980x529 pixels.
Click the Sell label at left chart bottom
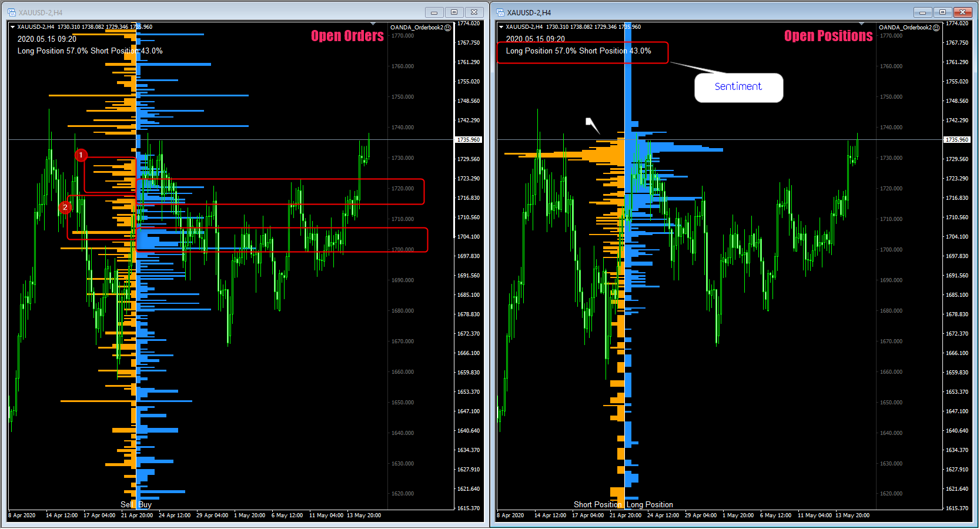[x=127, y=505]
